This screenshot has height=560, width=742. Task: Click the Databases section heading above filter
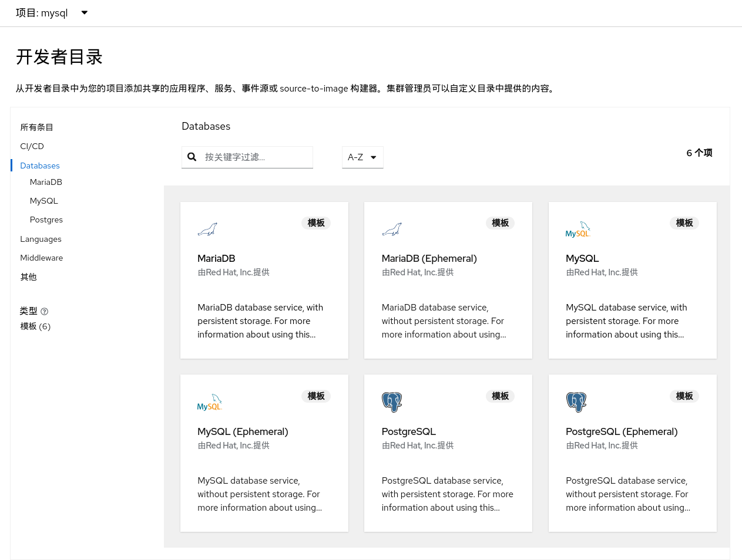[x=206, y=126]
